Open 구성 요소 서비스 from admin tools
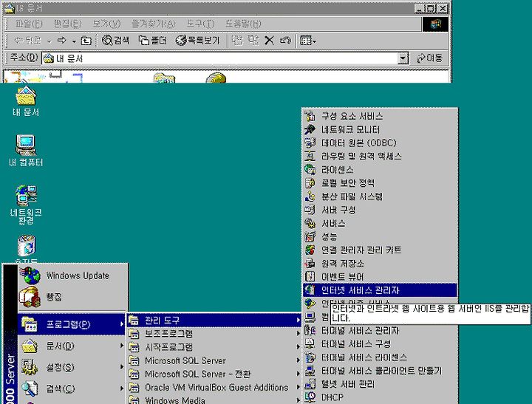The width and height of the screenshot is (532, 404). click(x=380, y=117)
